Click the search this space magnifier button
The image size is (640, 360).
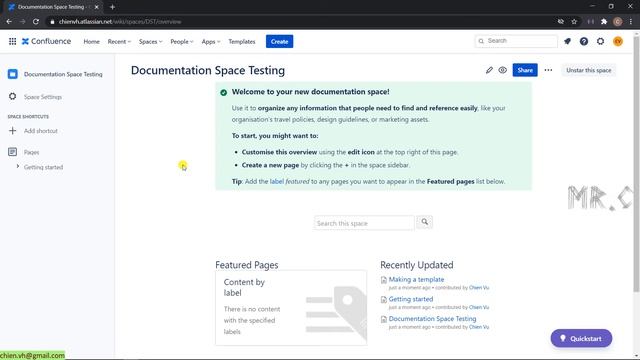click(424, 222)
